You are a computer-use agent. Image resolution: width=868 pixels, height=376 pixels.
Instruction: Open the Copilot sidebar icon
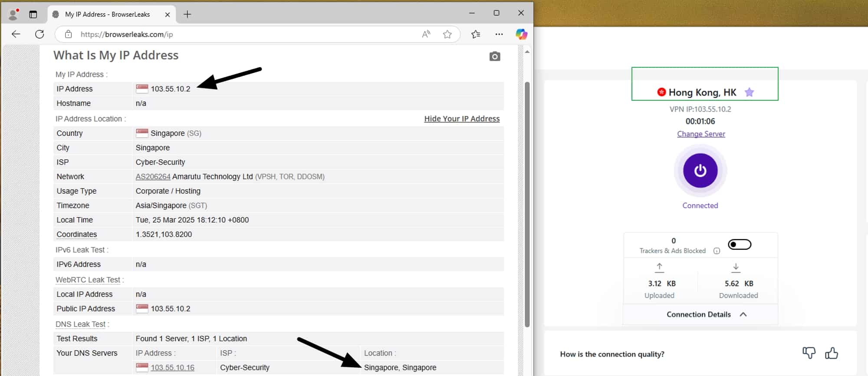521,34
